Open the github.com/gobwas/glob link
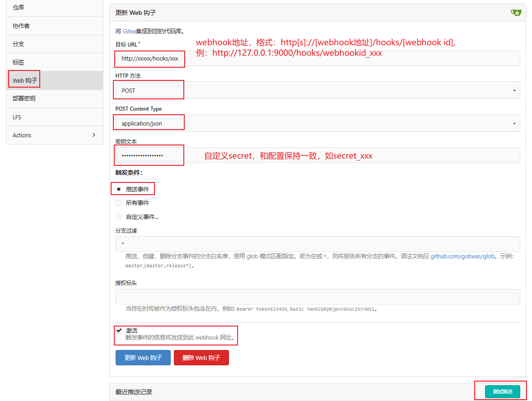 (x=462, y=256)
